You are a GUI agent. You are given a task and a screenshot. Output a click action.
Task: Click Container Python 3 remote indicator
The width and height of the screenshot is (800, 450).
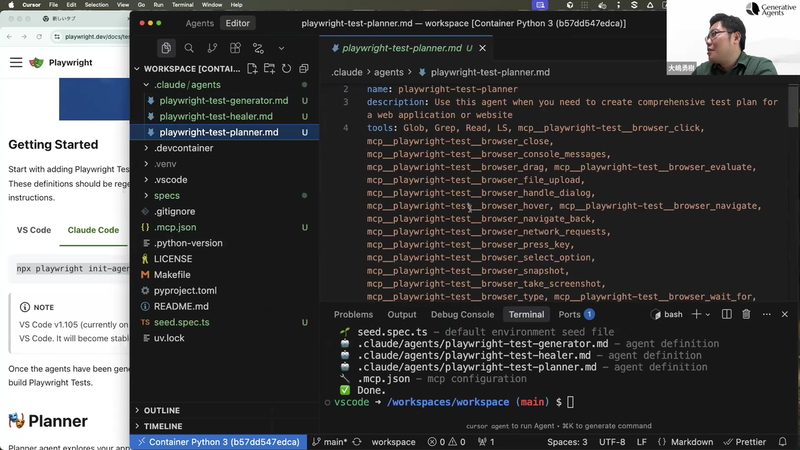click(218, 442)
